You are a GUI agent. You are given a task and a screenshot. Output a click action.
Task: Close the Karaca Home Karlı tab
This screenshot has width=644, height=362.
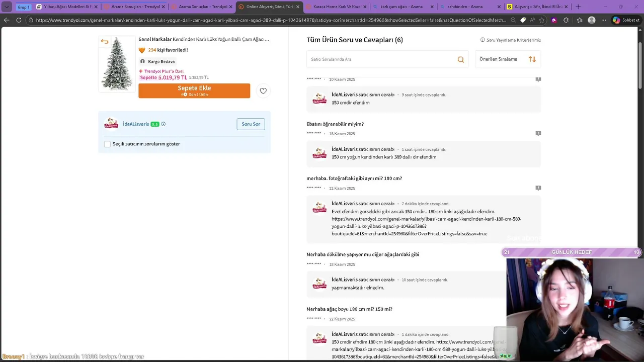365,7
